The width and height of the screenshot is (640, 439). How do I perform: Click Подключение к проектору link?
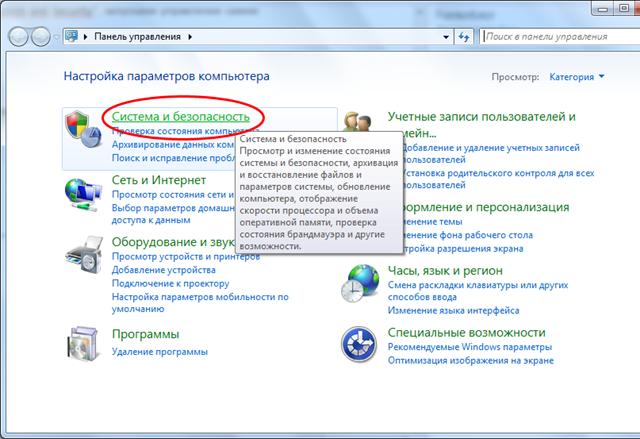171,284
